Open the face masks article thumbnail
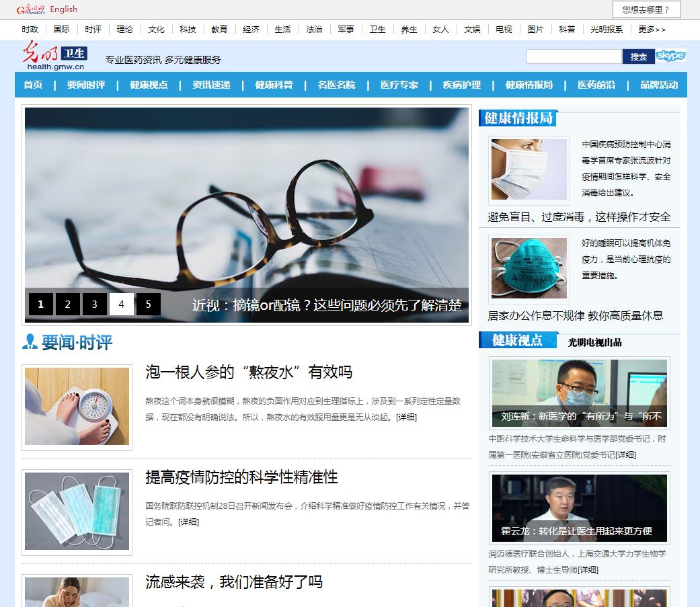This screenshot has width=700, height=607. click(77, 512)
